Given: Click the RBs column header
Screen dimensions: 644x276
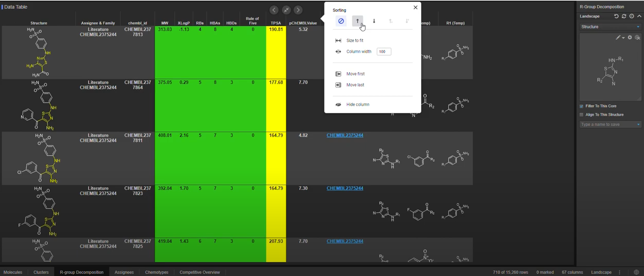Looking at the screenshot, I should tap(200, 23).
